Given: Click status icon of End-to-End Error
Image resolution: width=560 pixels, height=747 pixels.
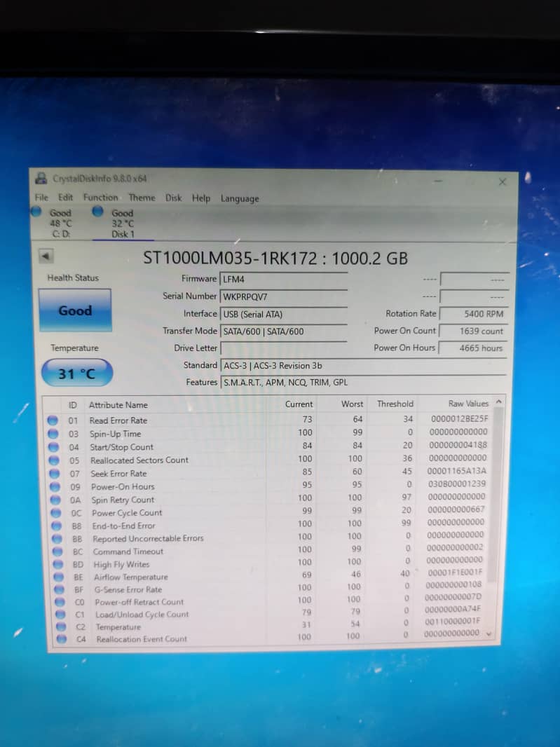Looking at the screenshot, I should click(x=56, y=526).
